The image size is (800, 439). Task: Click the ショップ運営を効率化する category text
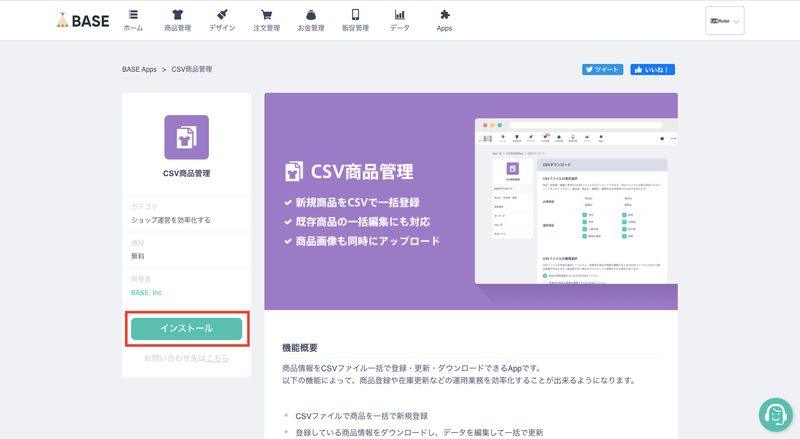pos(171,220)
